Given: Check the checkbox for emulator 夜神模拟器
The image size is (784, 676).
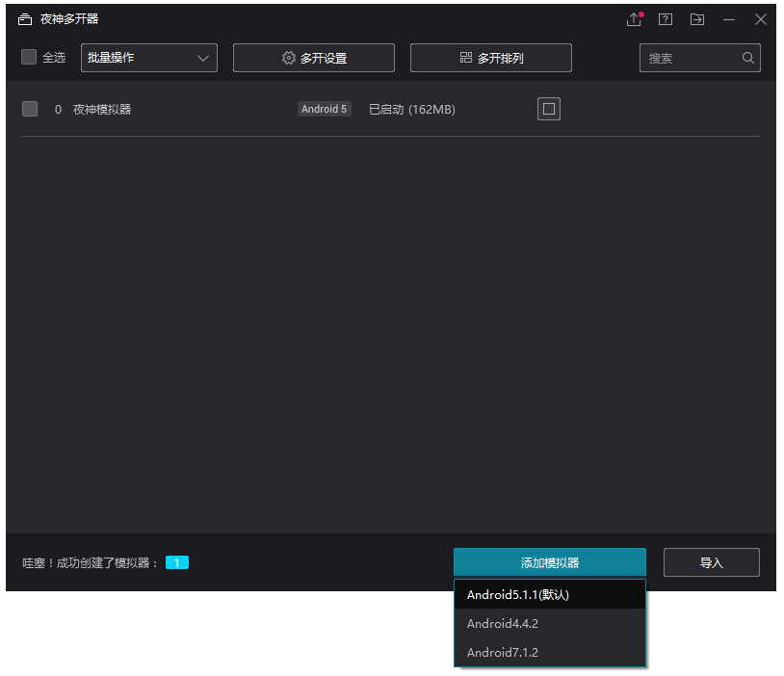Looking at the screenshot, I should [x=29, y=109].
